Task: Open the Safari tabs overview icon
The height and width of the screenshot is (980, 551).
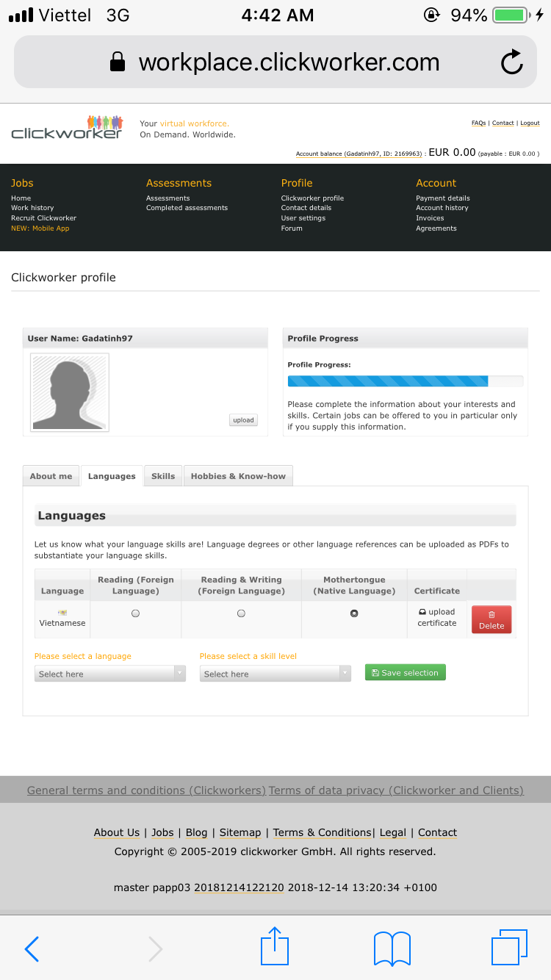Action: (509, 947)
